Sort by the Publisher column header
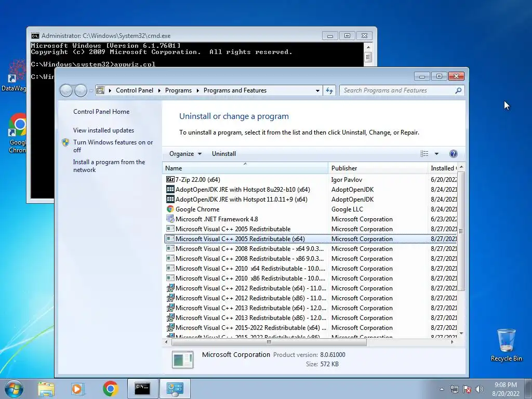The image size is (532, 399). pyautogui.click(x=378, y=168)
